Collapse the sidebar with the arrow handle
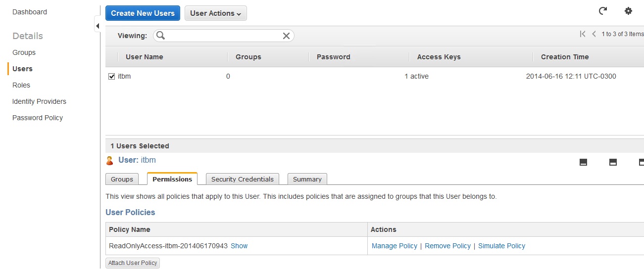The image size is (644, 269). 97,26
